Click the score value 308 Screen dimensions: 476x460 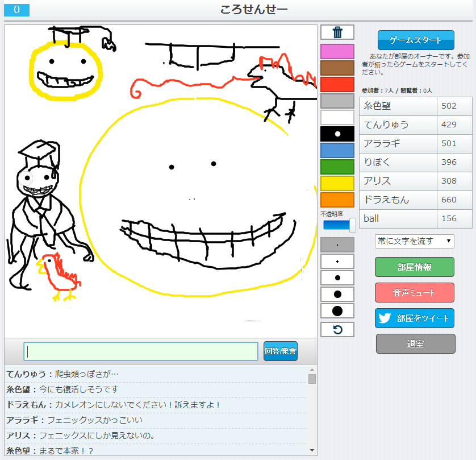click(x=449, y=181)
